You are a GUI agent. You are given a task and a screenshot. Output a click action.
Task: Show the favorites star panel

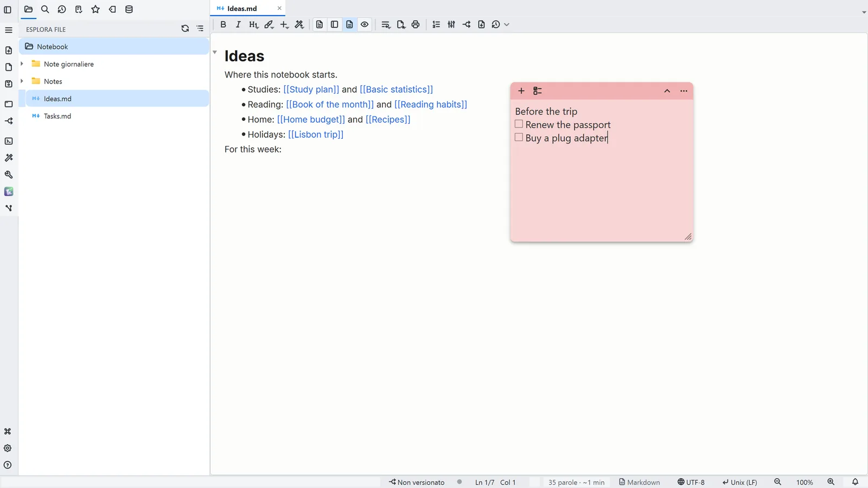(95, 9)
